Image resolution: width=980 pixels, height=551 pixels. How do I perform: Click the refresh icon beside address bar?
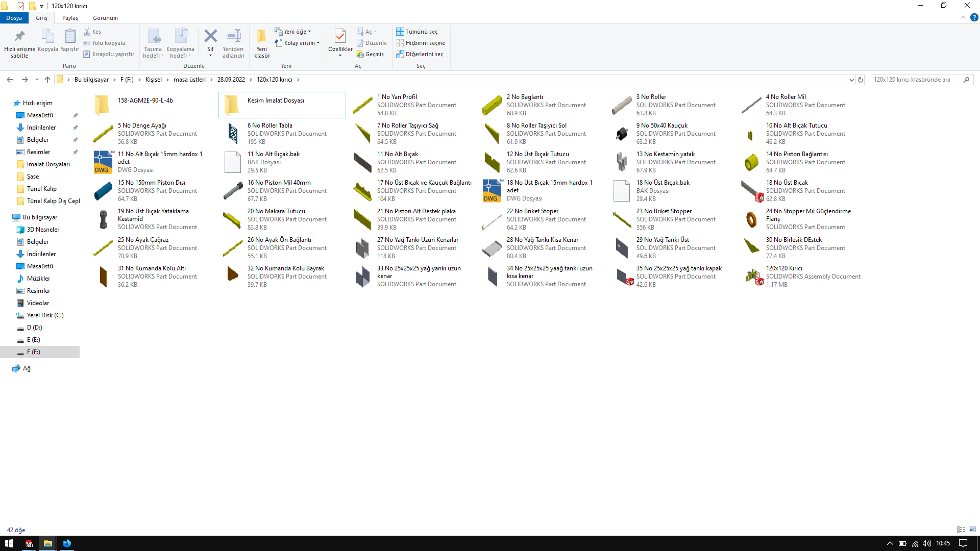click(861, 80)
